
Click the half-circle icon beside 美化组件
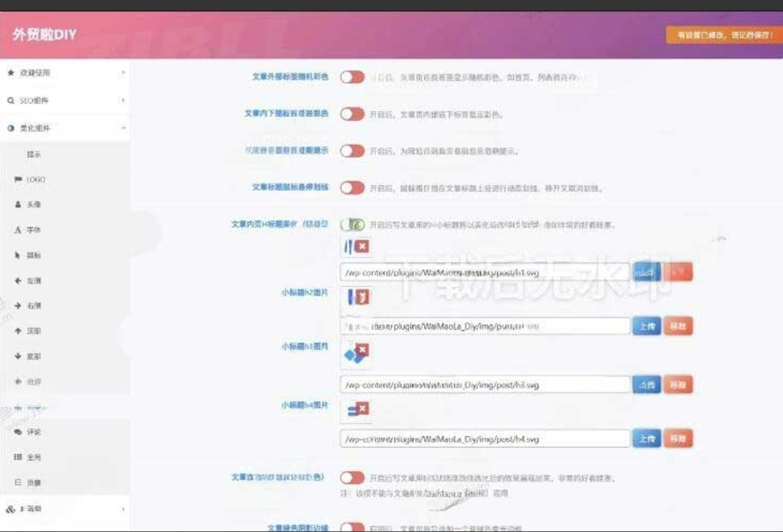[x=11, y=129]
